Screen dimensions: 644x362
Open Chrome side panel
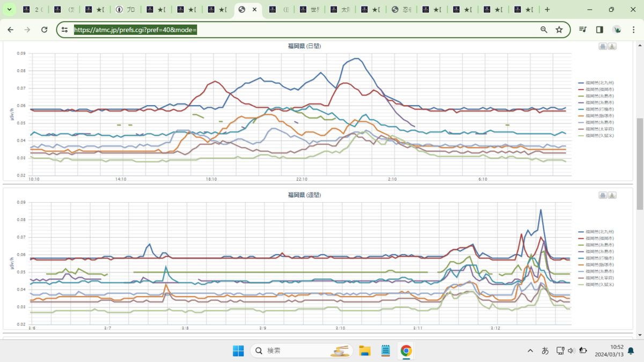tap(600, 30)
